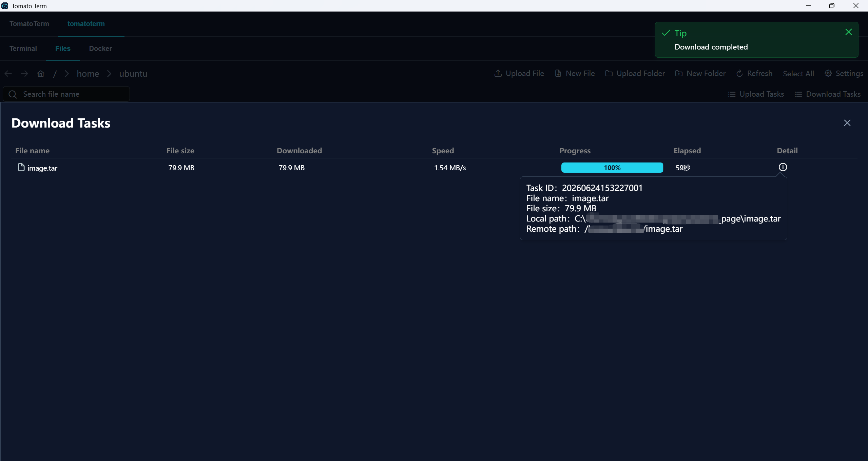Click the Task ID 20260624153227001 text
The width and height of the screenshot is (868, 461).
point(584,188)
